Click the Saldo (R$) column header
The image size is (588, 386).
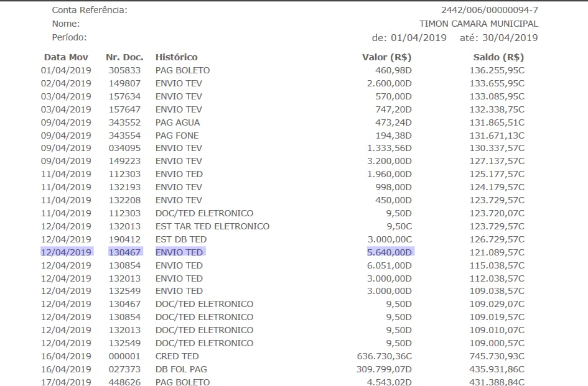click(x=498, y=57)
